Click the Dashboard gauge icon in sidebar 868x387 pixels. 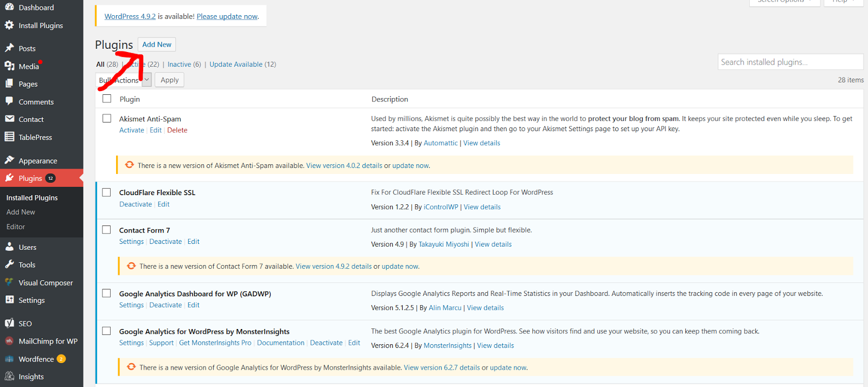[x=9, y=7]
